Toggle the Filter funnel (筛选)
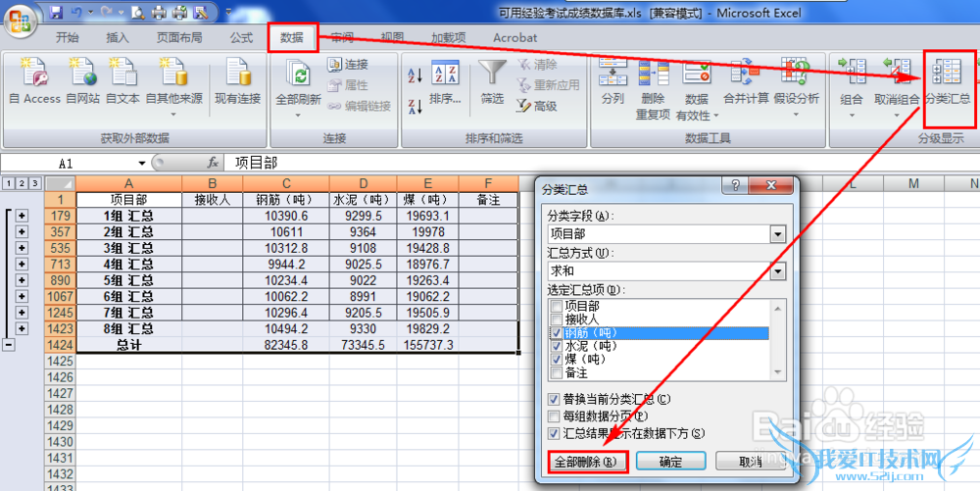 pos(492,82)
